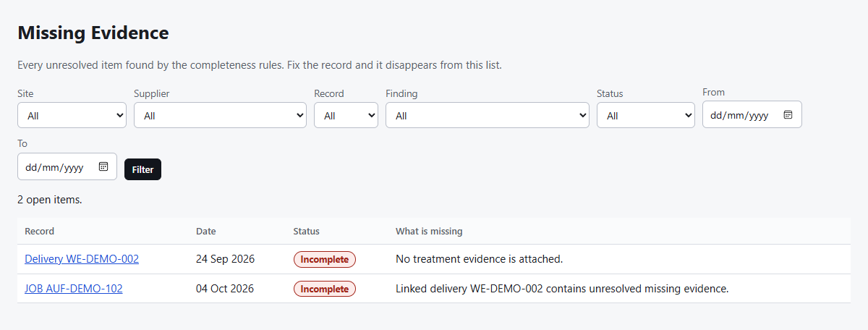Click 'No treatment evidence is attached.' text
This screenshot has height=330, width=868.
[480, 259]
